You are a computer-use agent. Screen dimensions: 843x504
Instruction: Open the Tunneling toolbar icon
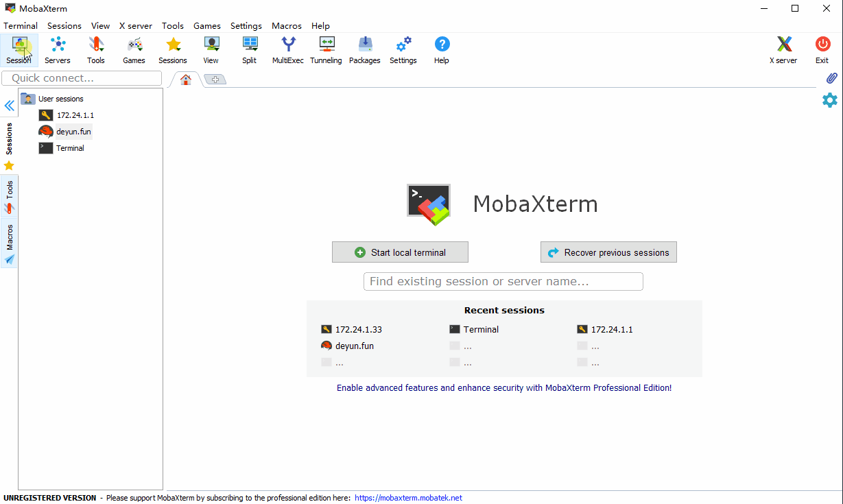(x=326, y=50)
